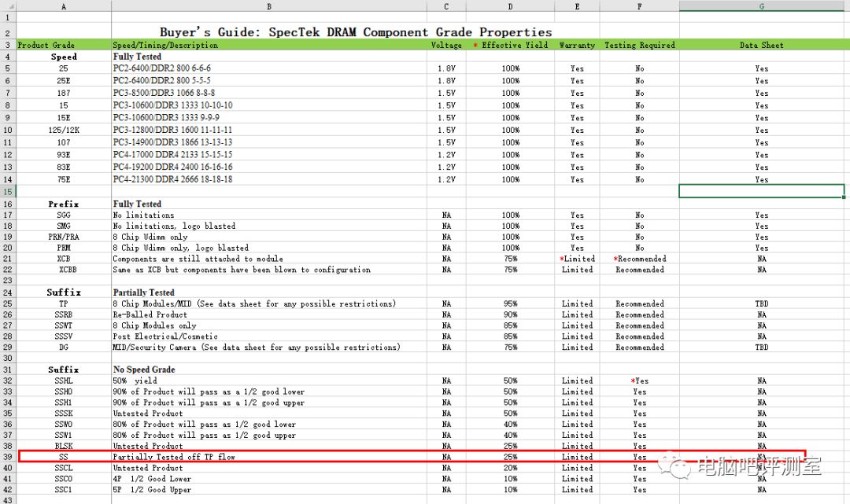Click the '*Recommended' cell in the XCB row
This screenshot has height=504, width=850.
[x=640, y=259]
